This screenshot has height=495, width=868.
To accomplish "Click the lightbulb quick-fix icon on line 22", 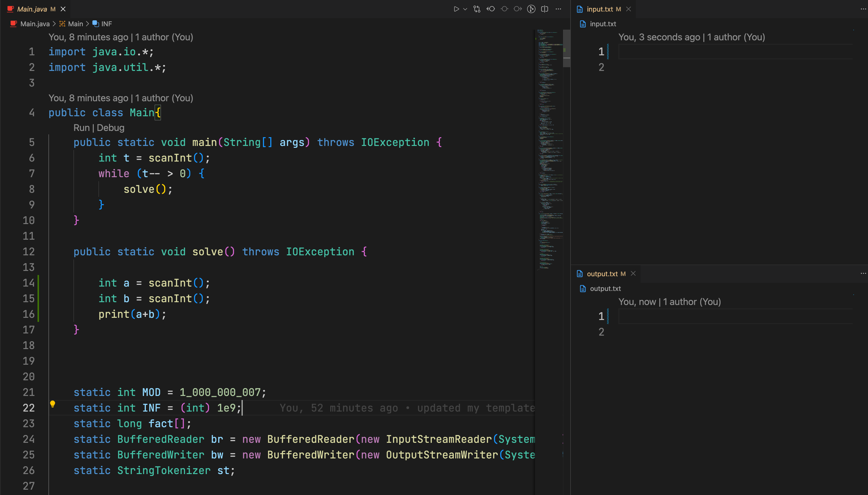I will tap(53, 404).
